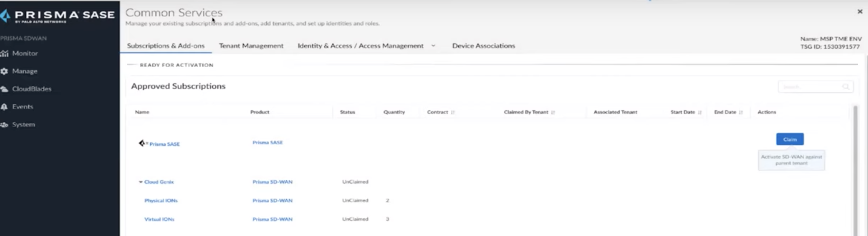Open System in the sidebar
The width and height of the screenshot is (868, 236).
23,125
